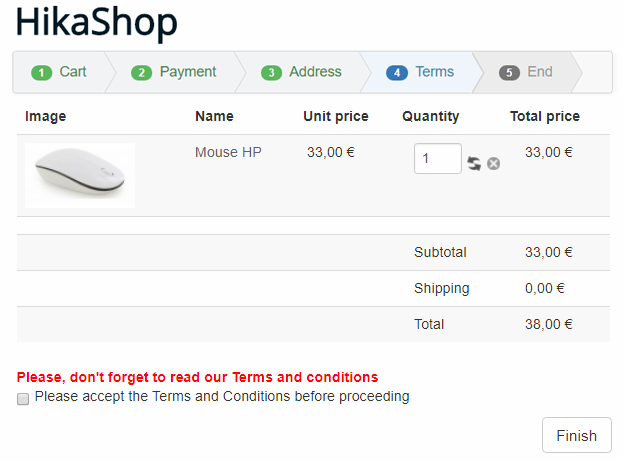Click the blue step 4 badge
623x462 pixels.
pyautogui.click(x=397, y=73)
